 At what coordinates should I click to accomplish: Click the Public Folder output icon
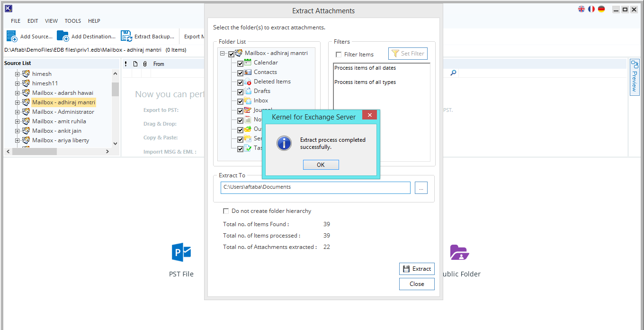pos(459,252)
